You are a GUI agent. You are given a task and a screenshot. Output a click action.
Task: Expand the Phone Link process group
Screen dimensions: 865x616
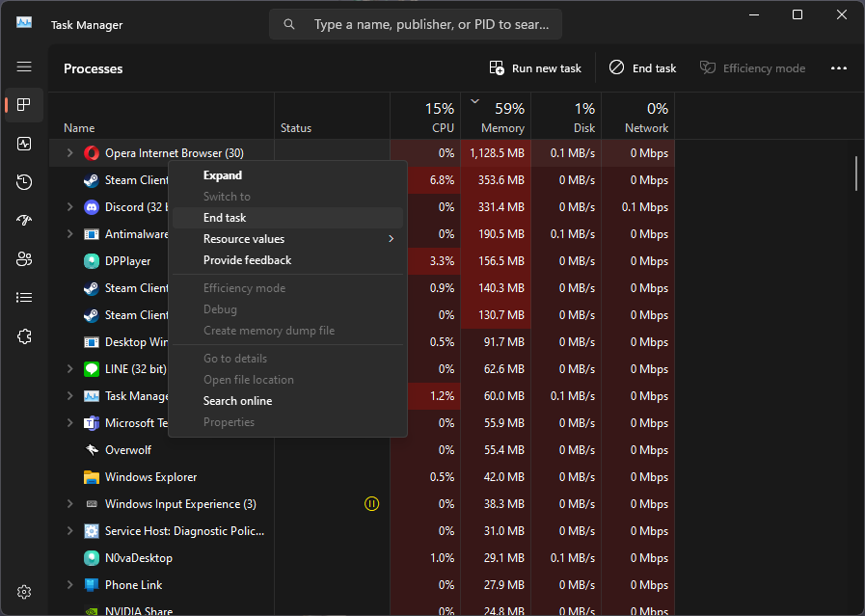click(x=70, y=584)
